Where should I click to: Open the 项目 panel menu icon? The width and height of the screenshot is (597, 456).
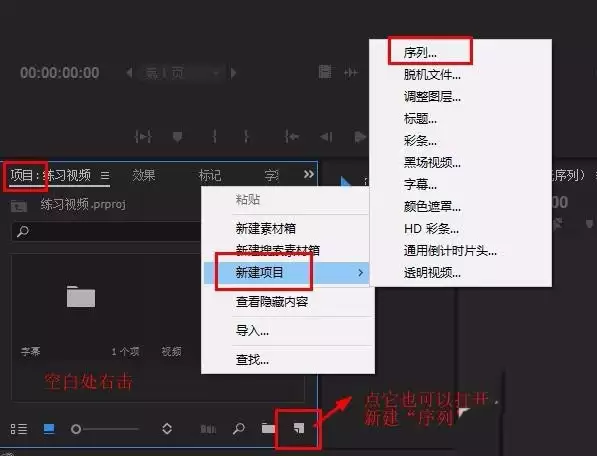tap(105, 175)
